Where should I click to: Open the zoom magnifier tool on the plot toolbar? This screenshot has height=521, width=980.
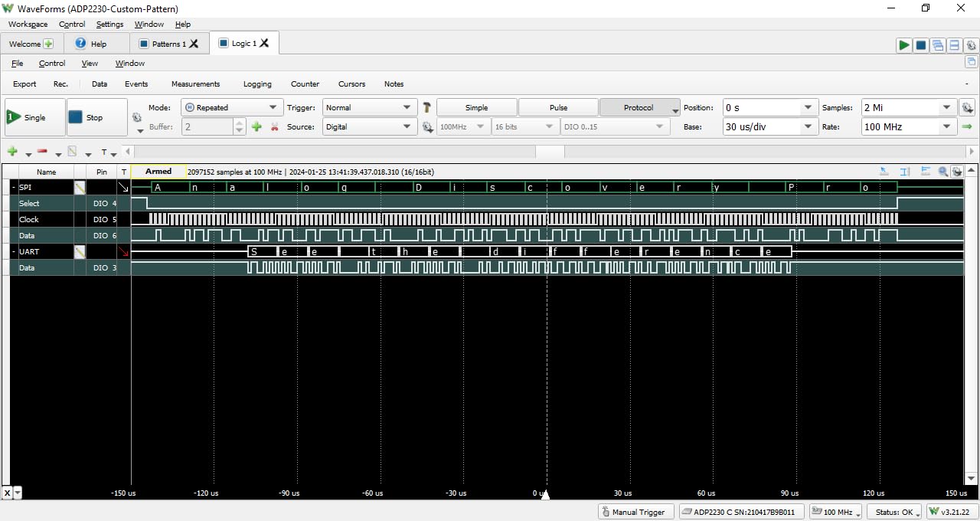[942, 171]
